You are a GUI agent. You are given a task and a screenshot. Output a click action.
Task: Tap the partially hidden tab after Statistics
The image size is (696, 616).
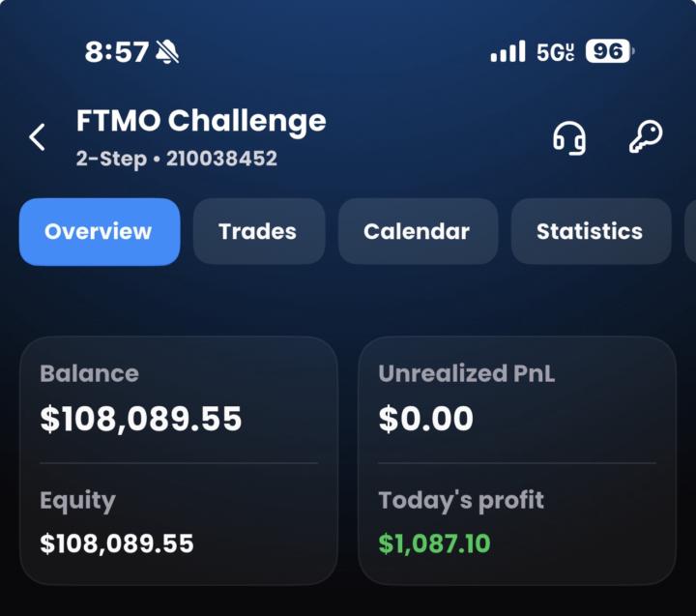coord(689,232)
